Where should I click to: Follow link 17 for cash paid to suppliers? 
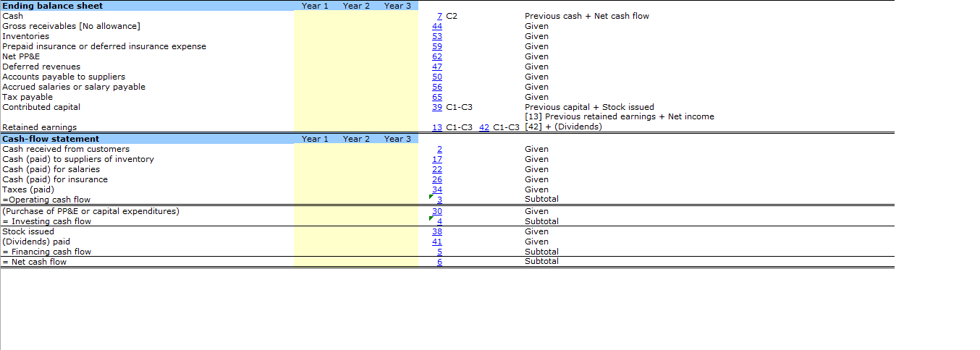[x=437, y=159]
